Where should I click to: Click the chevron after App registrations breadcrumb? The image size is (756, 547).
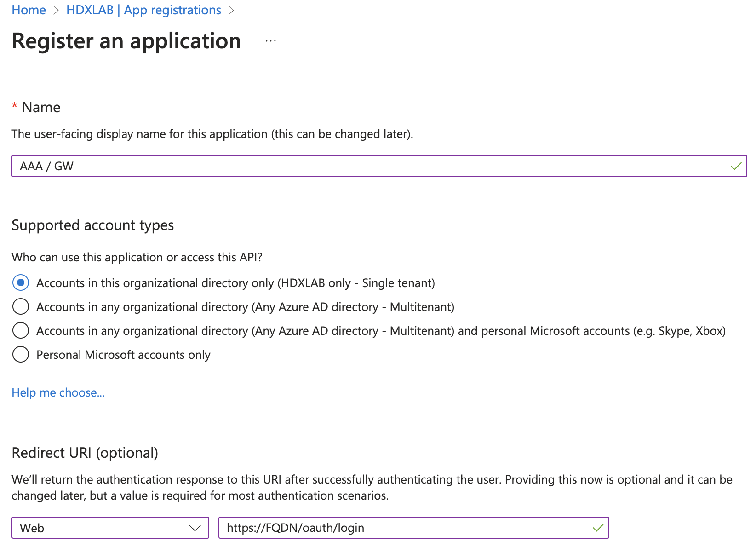tap(232, 10)
